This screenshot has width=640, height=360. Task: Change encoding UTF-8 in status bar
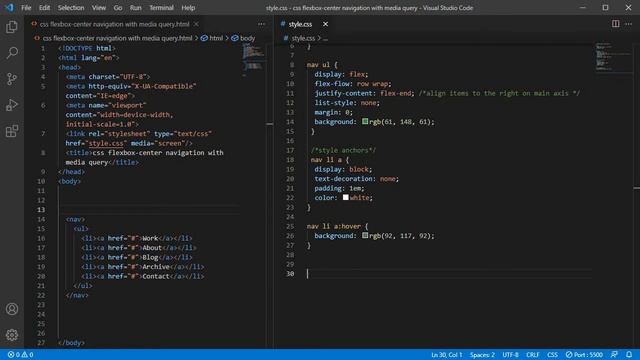[x=510, y=355]
